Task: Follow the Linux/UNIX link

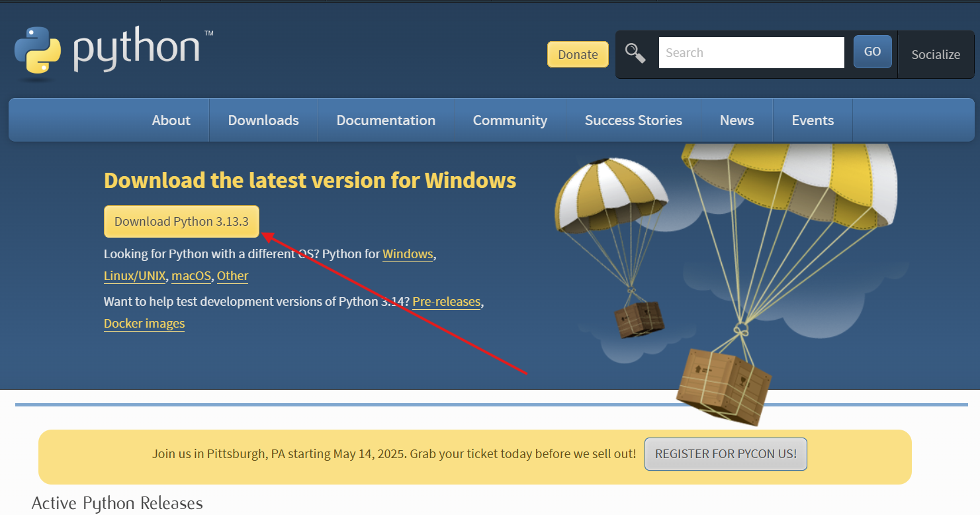Action: pyautogui.click(x=134, y=276)
